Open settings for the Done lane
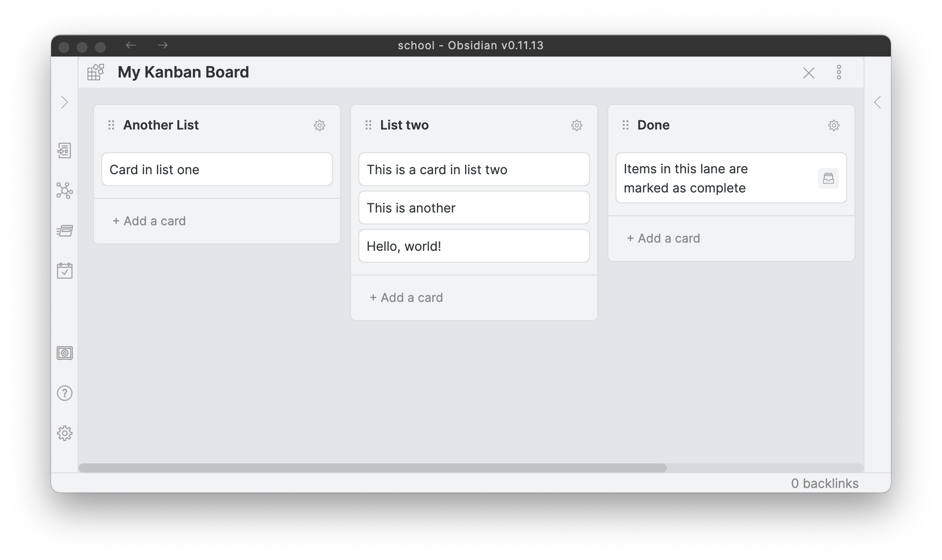Screen dimensions: 942x560 [x=833, y=125]
